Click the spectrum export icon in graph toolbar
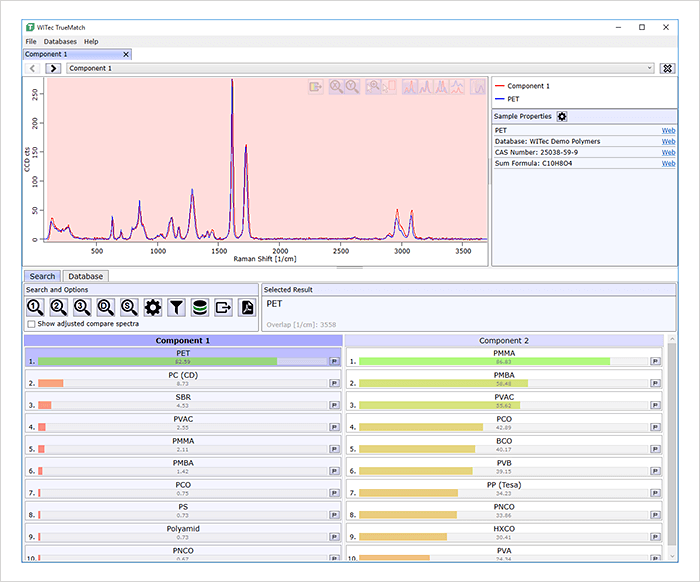The height and width of the screenshot is (582, 700). pyautogui.click(x=316, y=87)
